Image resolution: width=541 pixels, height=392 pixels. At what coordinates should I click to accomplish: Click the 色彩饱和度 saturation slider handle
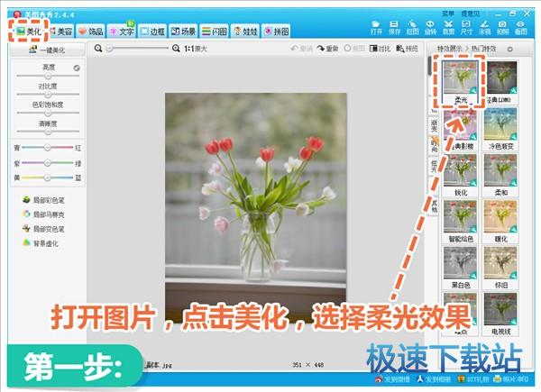click(48, 113)
